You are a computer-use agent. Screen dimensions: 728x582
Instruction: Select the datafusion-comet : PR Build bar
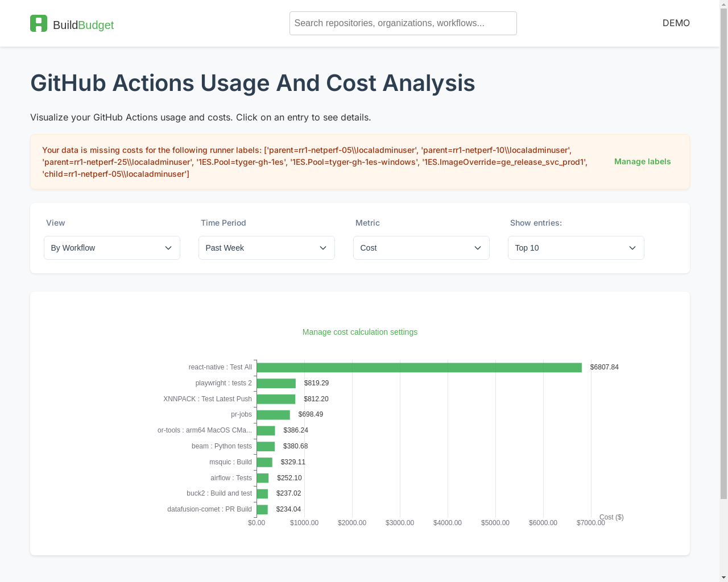[x=262, y=510]
